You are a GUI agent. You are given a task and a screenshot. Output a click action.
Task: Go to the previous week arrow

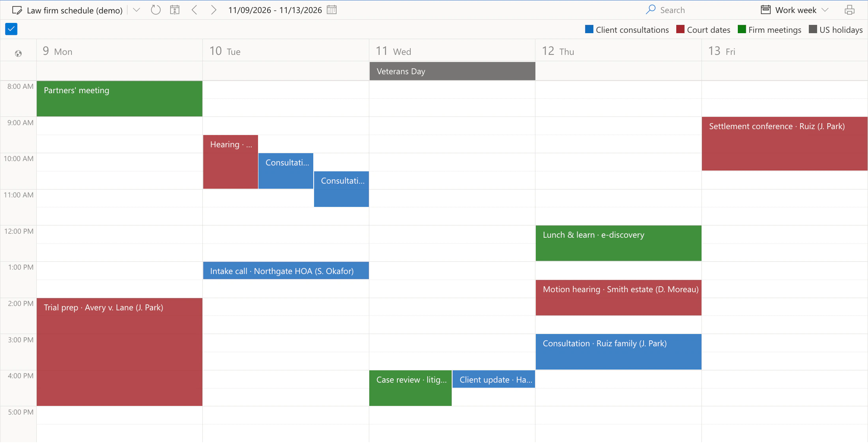click(194, 10)
